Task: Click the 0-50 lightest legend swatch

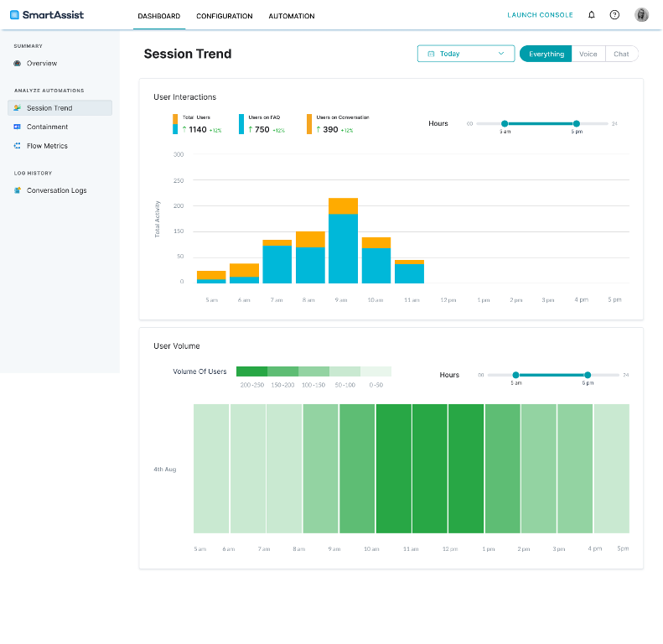Action: [x=376, y=371]
